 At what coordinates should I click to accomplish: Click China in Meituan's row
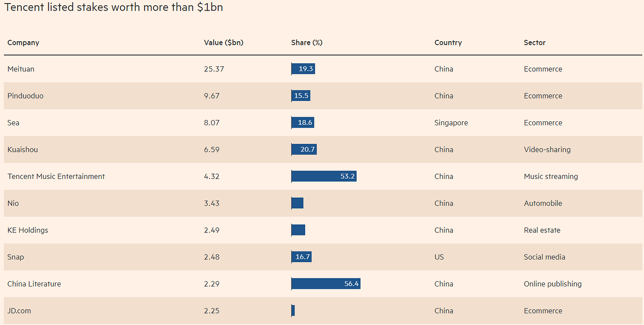pos(444,69)
